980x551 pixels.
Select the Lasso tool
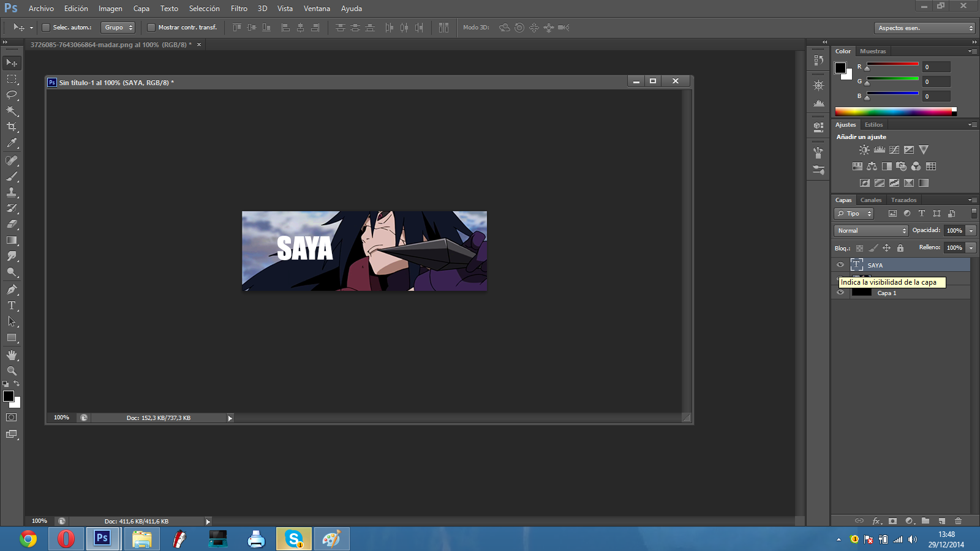click(12, 95)
